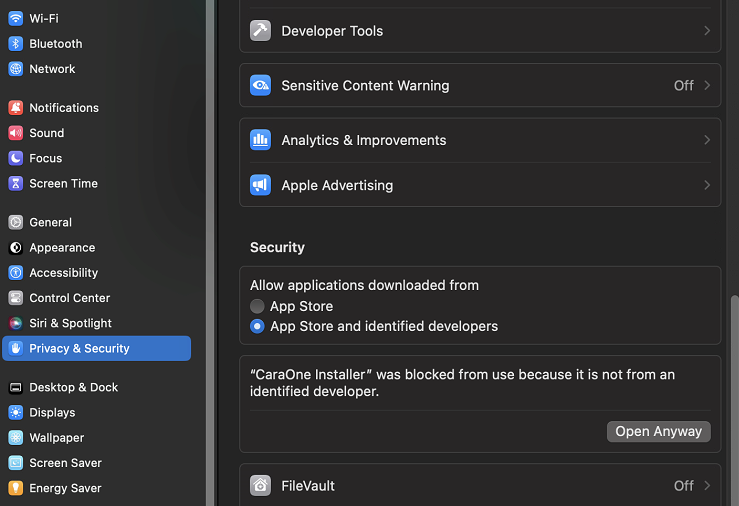Screen dimensions: 739x506
Task: Click the Screen Time hourglass icon
Action: pos(16,183)
